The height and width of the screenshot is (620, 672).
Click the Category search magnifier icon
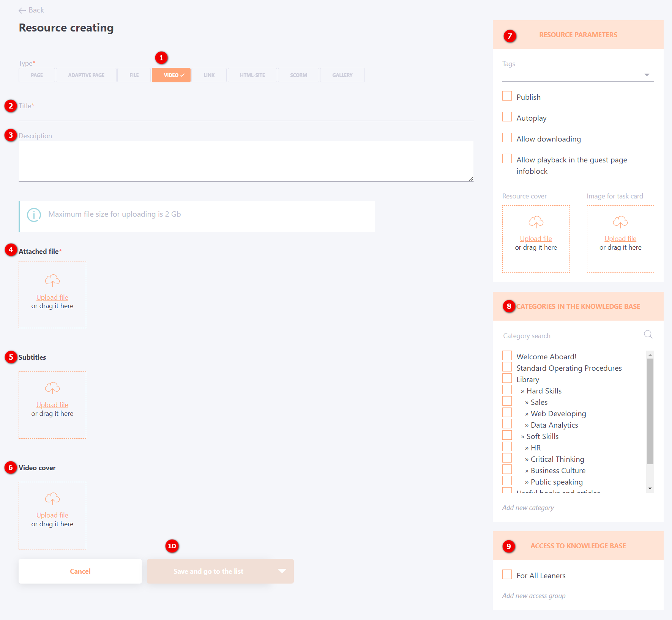[x=648, y=334]
